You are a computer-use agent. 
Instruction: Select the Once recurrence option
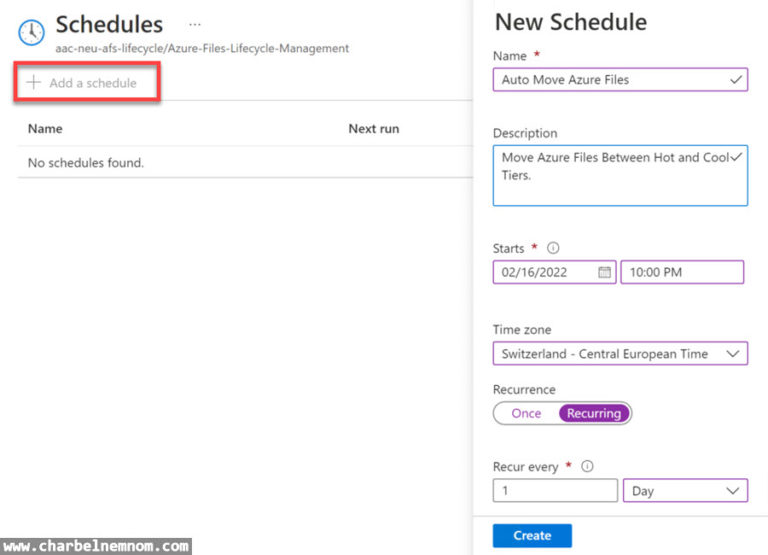[x=526, y=413]
